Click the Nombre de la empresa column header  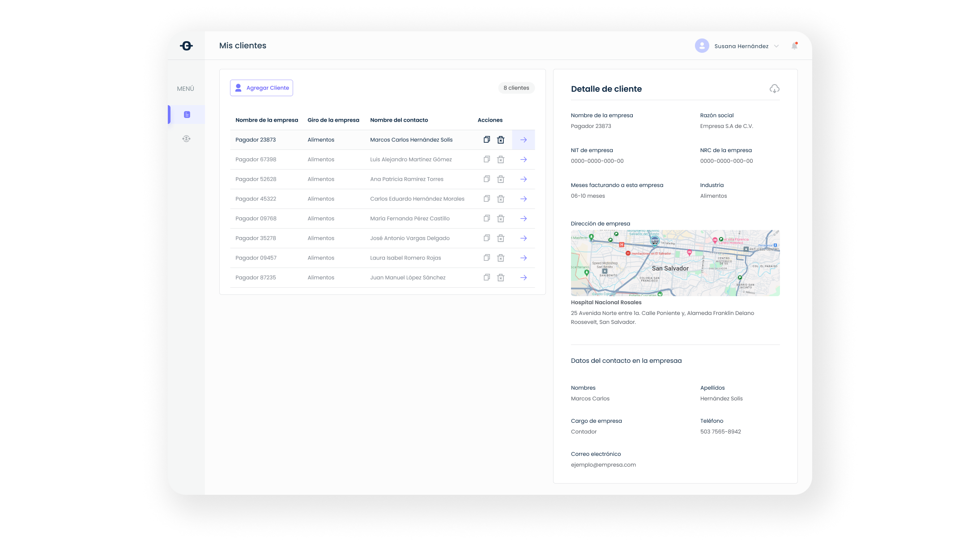click(x=266, y=120)
